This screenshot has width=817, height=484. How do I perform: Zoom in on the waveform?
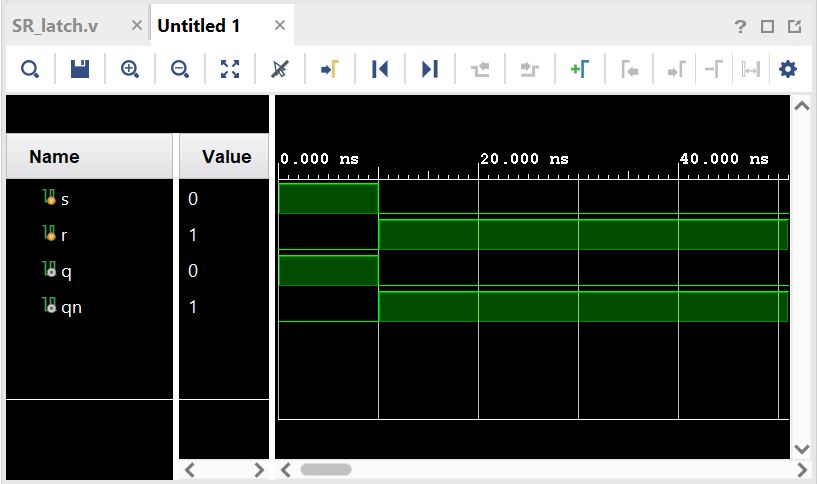(x=130, y=69)
